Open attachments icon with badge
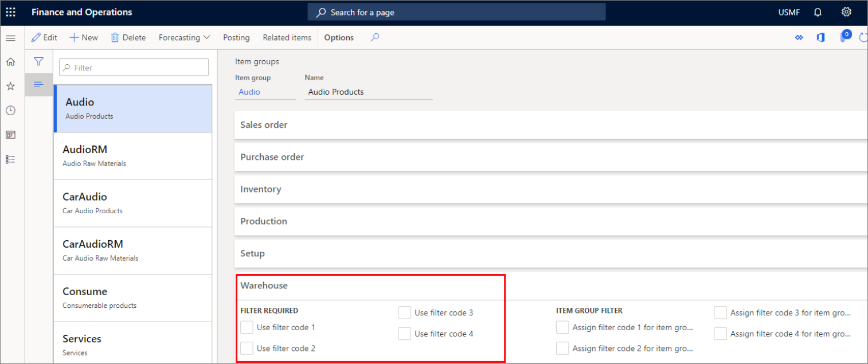The image size is (868, 364). [x=844, y=37]
